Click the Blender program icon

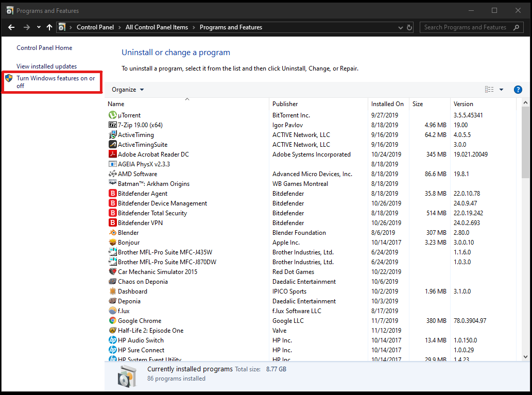click(113, 232)
